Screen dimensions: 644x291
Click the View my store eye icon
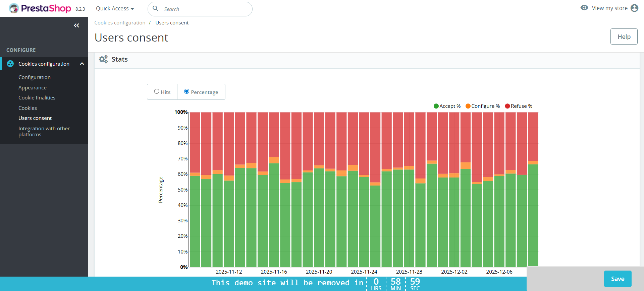click(x=584, y=8)
